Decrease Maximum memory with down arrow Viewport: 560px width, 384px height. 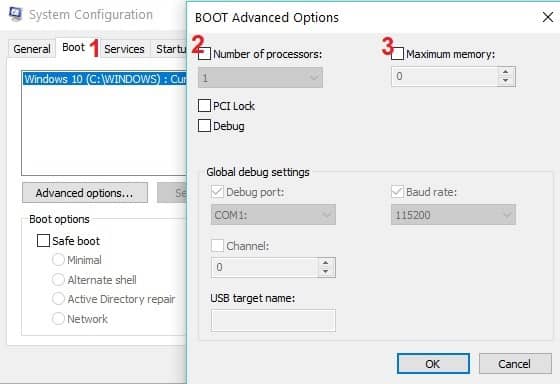505,81
